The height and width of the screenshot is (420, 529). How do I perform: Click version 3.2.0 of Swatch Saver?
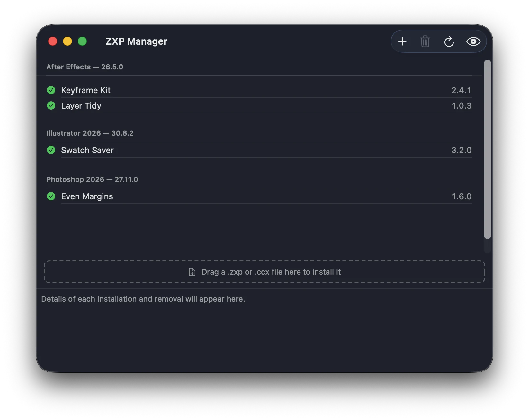click(461, 150)
